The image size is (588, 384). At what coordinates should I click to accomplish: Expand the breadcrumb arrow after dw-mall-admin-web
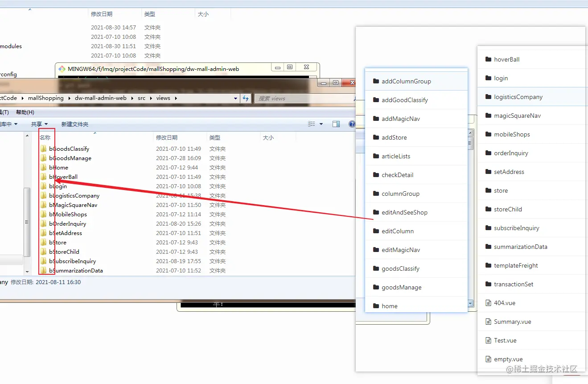[x=132, y=98]
